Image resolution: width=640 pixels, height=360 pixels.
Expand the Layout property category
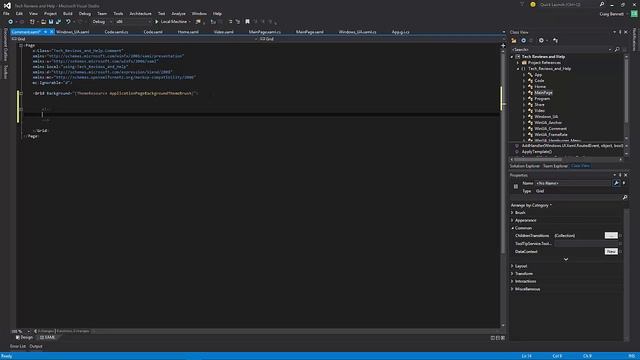click(x=512, y=266)
